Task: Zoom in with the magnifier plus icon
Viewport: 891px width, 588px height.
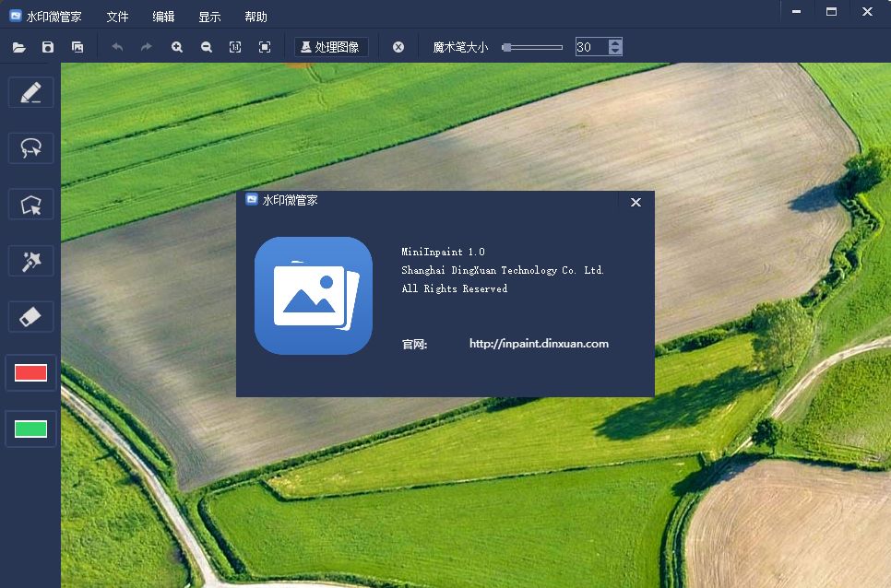Action: pos(177,47)
